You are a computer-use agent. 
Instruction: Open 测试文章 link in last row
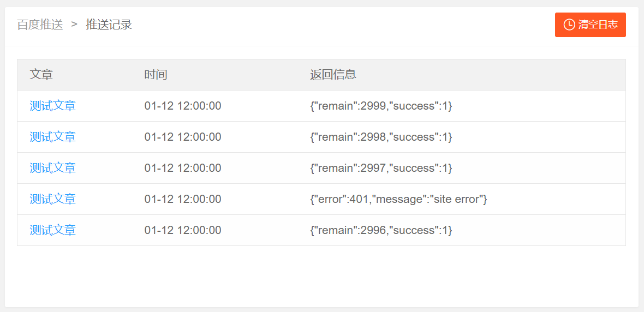[52, 230]
